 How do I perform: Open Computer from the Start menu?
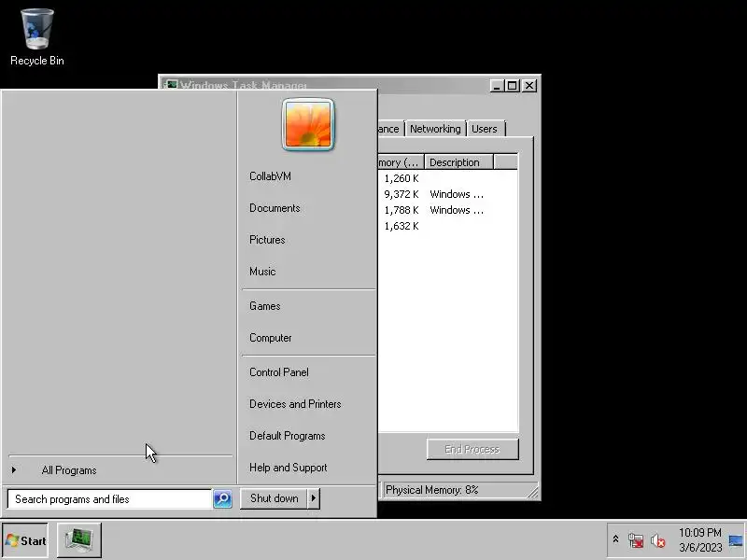pos(271,338)
